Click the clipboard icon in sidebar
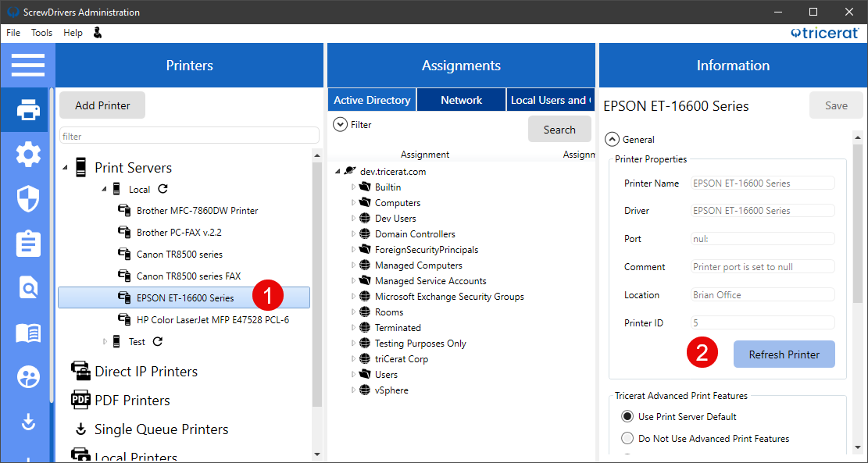 pyautogui.click(x=27, y=244)
